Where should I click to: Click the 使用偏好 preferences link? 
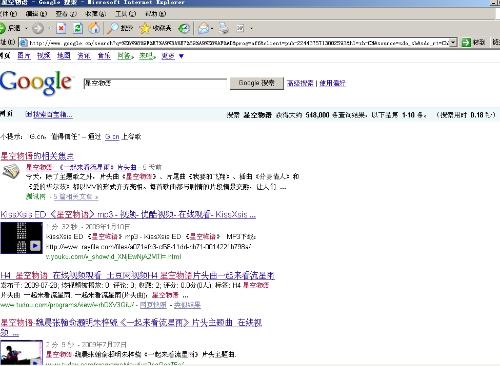[x=332, y=83]
